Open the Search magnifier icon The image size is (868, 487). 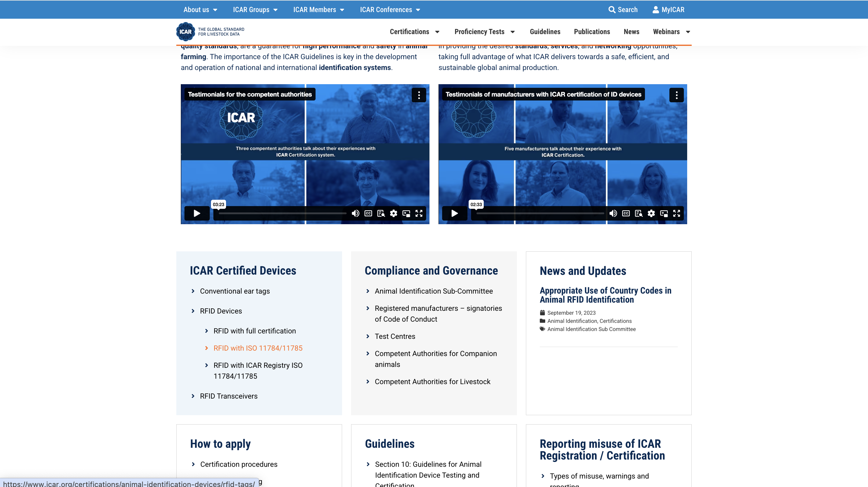pos(612,9)
